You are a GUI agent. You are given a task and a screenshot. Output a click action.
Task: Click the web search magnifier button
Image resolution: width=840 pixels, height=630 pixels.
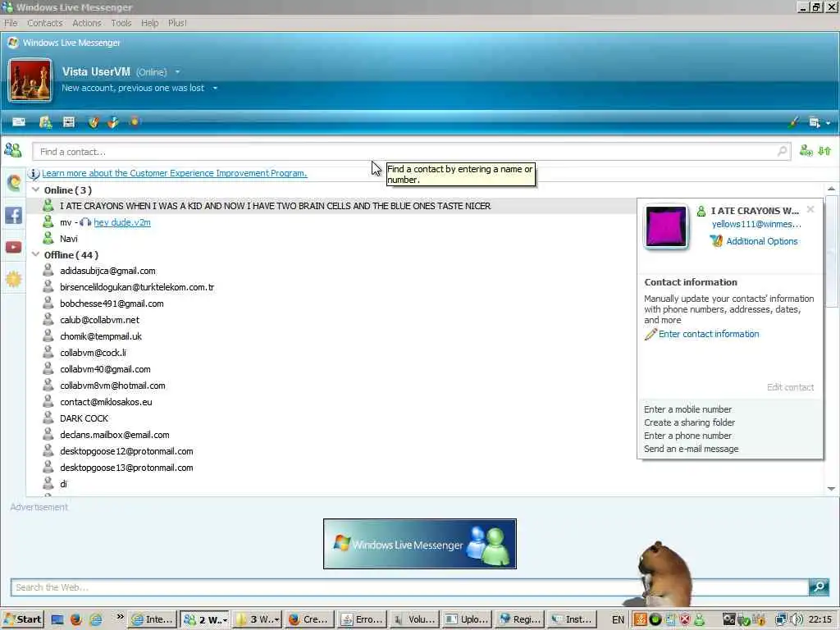[819, 587]
